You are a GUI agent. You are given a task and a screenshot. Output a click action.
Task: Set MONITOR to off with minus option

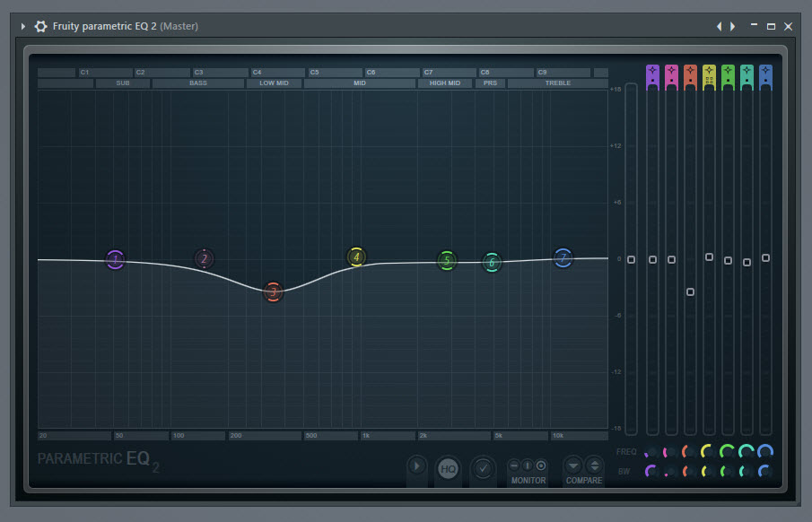pyautogui.click(x=514, y=465)
